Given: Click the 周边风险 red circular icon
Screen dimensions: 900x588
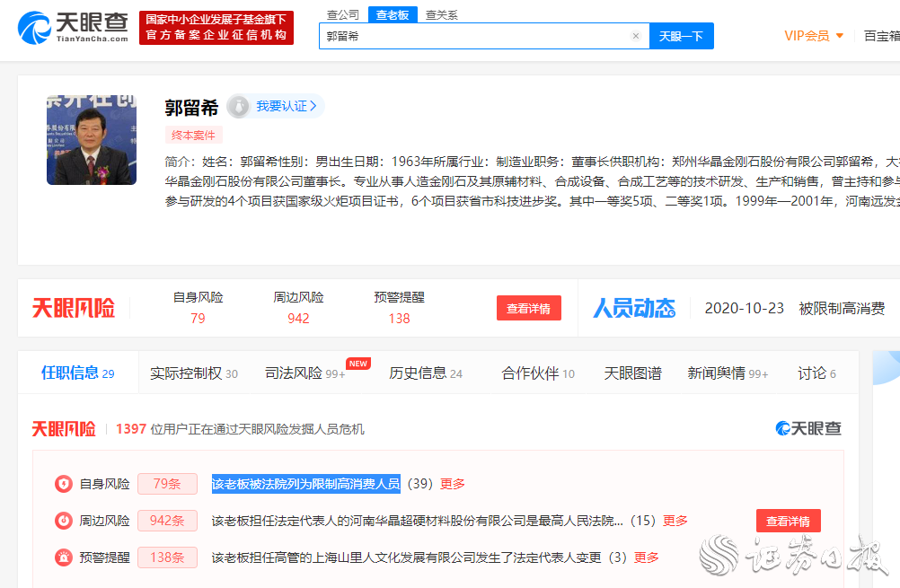Looking at the screenshot, I should (64, 521).
